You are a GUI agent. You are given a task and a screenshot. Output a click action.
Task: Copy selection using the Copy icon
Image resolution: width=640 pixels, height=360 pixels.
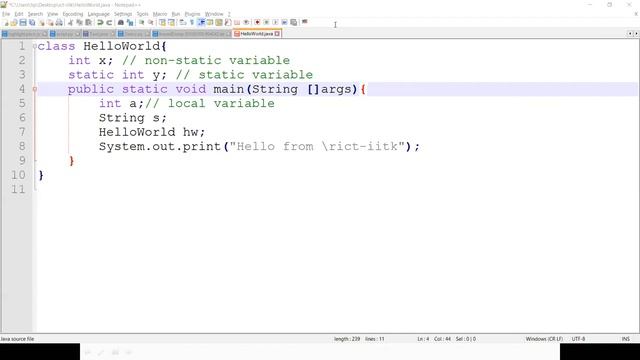(79, 22)
